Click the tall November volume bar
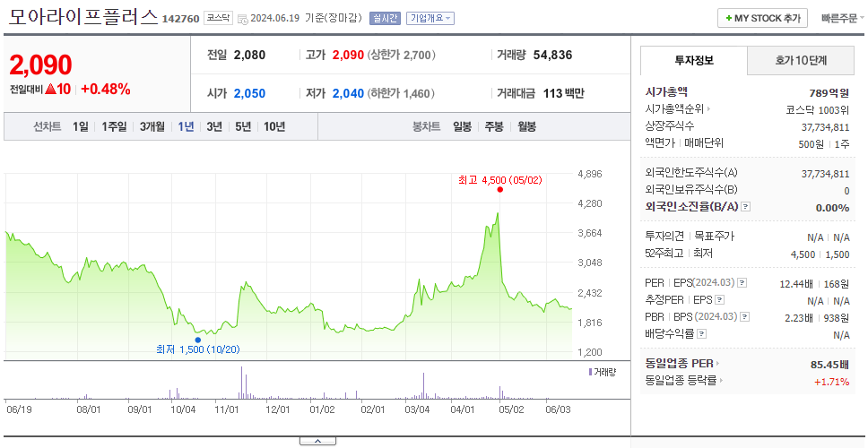The width and height of the screenshot is (868, 448). coord(241,383)
